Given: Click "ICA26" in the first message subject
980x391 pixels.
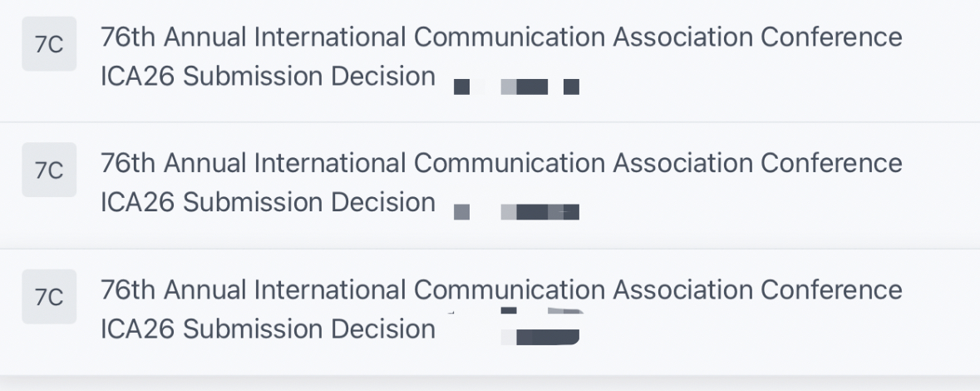Looking at the screenshot, I should [x=137, y=77].
